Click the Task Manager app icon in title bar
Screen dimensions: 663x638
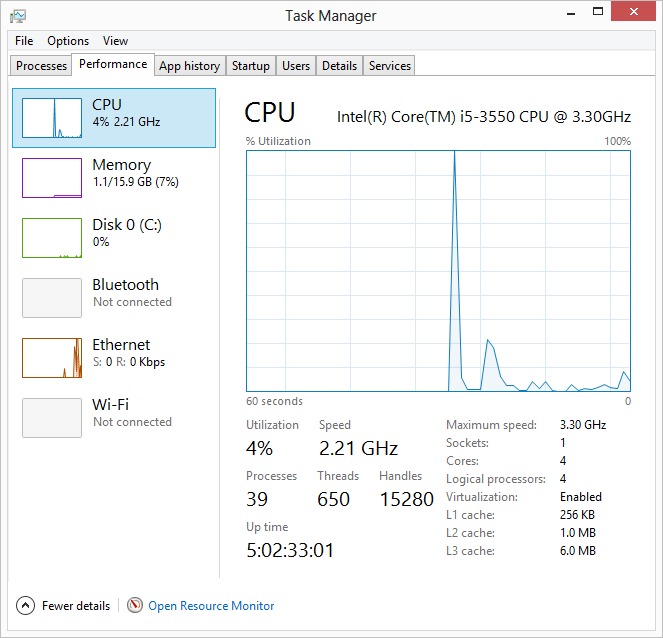(18, 14)
